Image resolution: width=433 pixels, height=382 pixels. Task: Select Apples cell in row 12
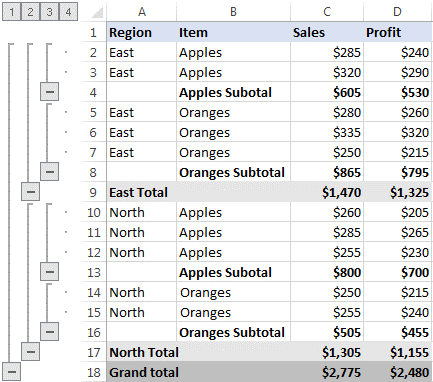point(233,252)
